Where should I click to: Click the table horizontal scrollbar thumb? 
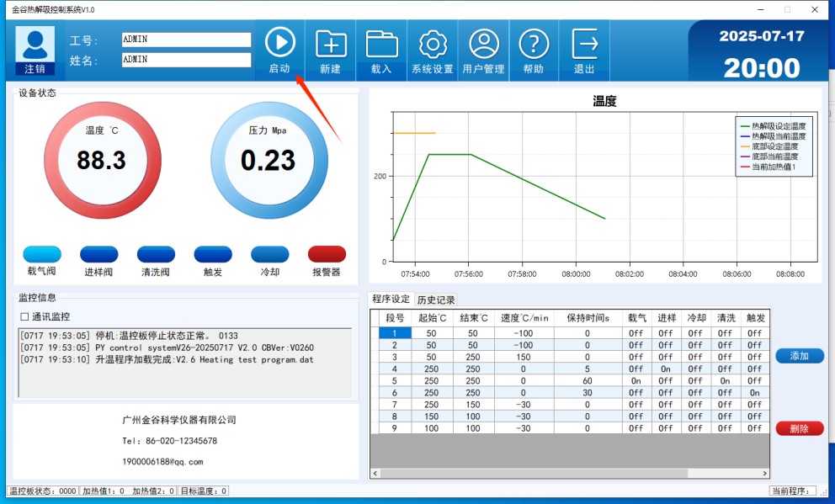click(534, 473)
